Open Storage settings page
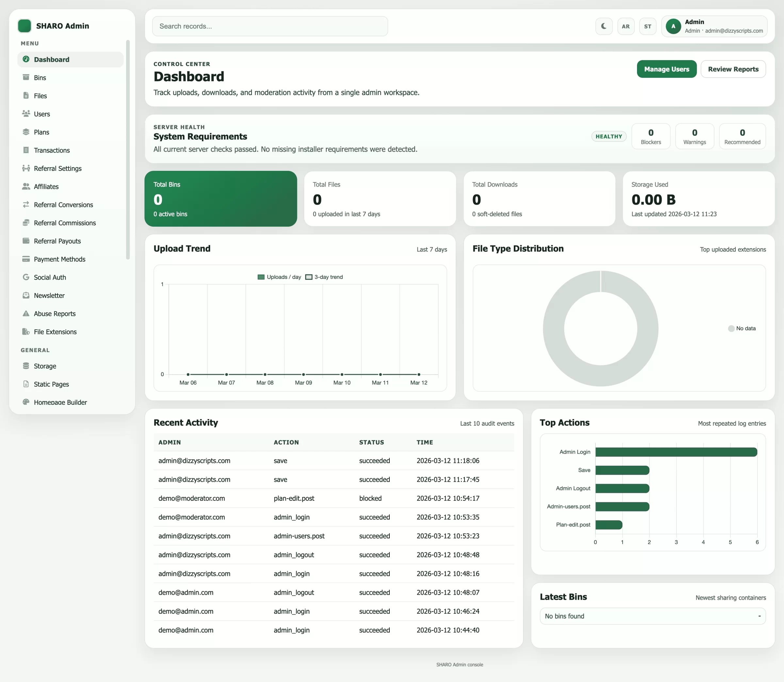Viewport: 784px width, 682px height. tap(71, 366)
